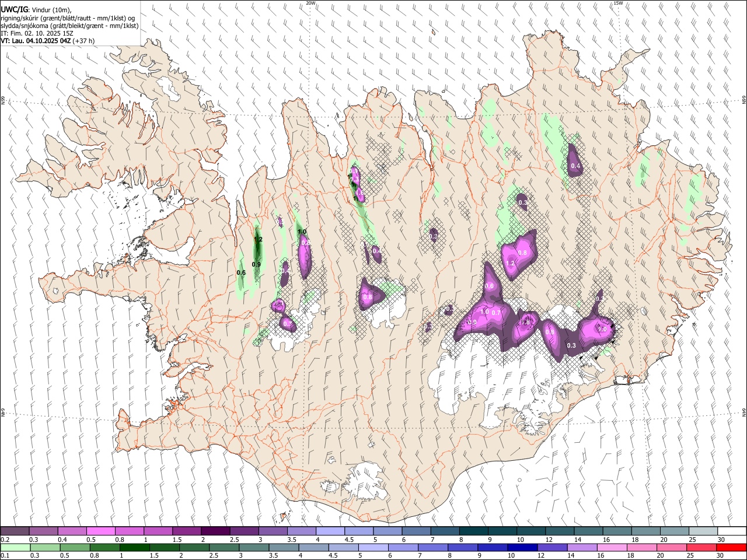Image resolution: width=747 pixels, height=560 pixels.
Task: Pick the dark mauve swatch starting at 0.2
Action: click(15, 531)
